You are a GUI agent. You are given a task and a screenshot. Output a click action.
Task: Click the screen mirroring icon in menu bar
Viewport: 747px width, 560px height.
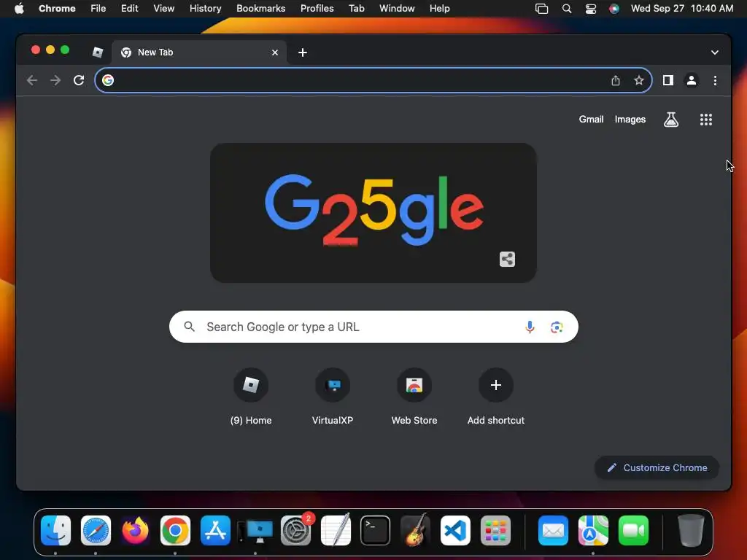[x=542, y=9]
